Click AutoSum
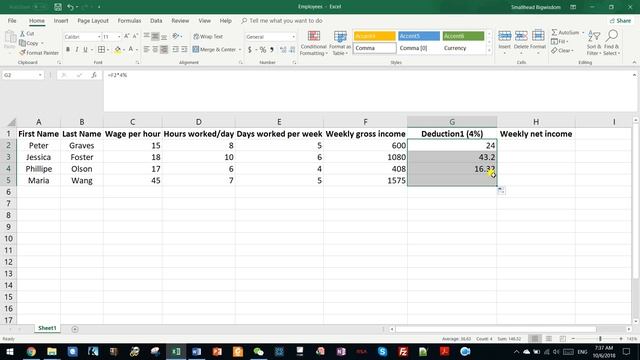 [566, 32]
